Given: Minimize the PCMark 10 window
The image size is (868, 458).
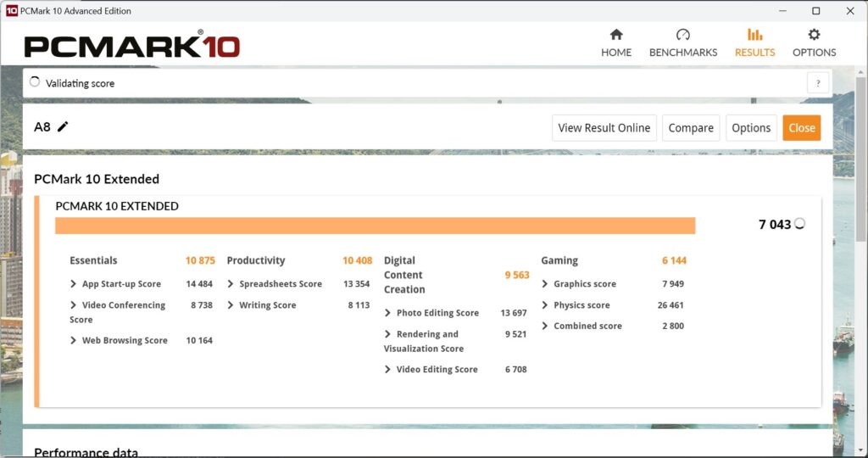Looking at the screenshot, I should (x=782, y=10).
